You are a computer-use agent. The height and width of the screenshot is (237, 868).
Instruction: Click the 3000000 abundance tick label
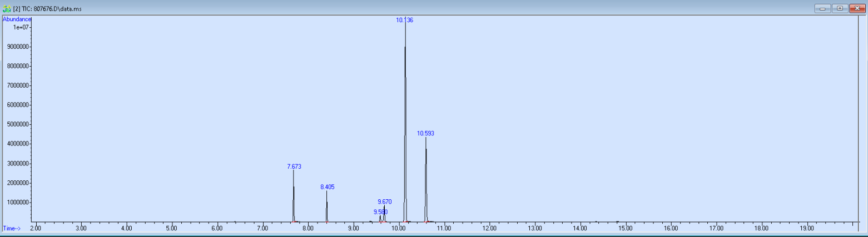[18, 164]
